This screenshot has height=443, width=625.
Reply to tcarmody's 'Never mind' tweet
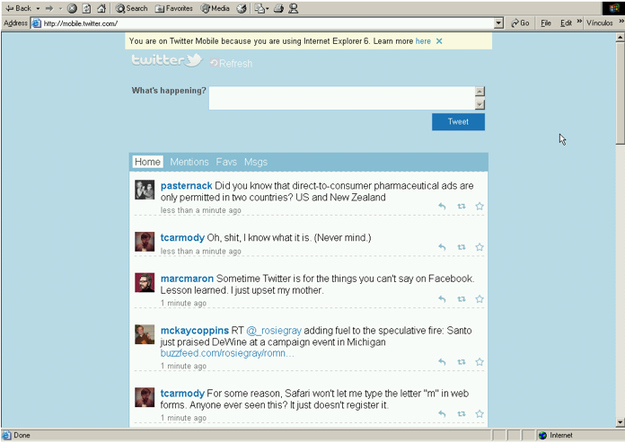pyautogui.click(x=442, y=247)
